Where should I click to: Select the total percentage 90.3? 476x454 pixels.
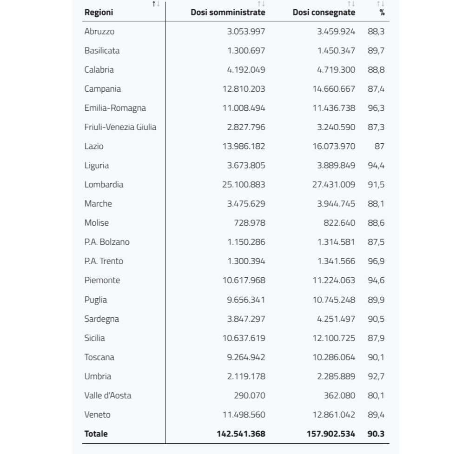coord(376,434)
